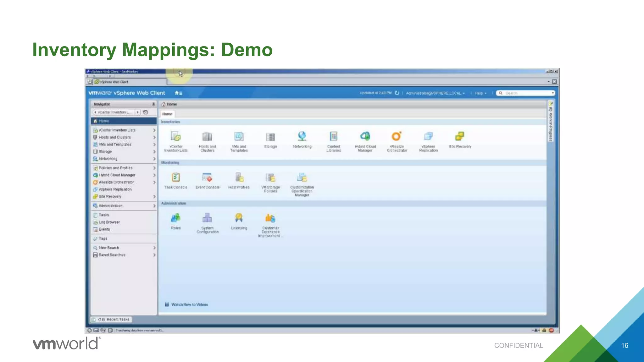
Task: Expand VMs and Templates chevron in Navigator
Action: (x=154, y=145)
